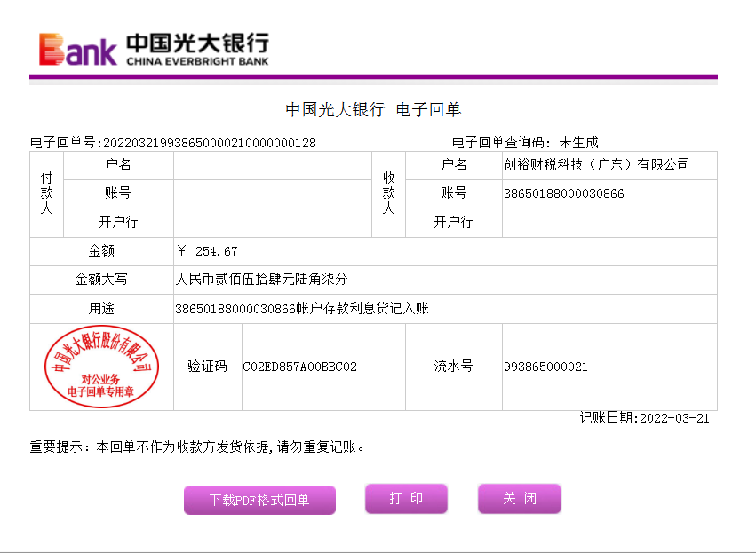756x553 pixels.
Task: Click the 验证码 label
Action: 207,367
